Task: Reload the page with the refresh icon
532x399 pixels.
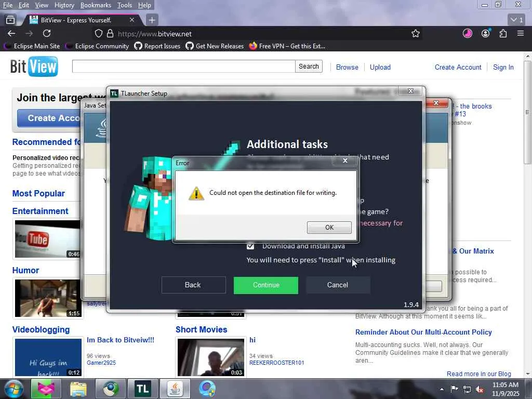Action: click(x=47, y=33)
